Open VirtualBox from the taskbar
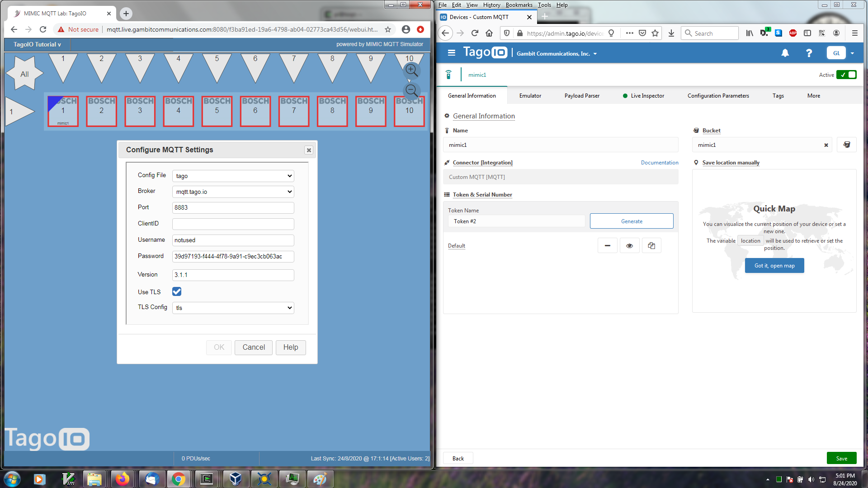The height and width of the screenshot is (488, 868). [236, 479]
